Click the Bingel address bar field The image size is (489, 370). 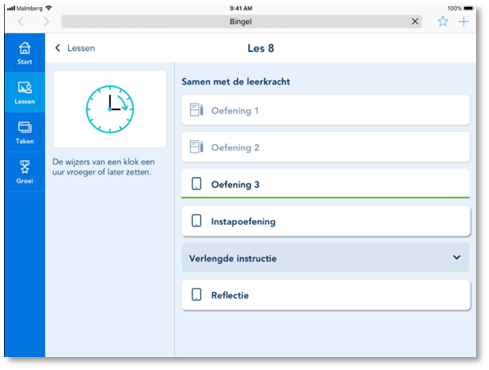[241, 22]
